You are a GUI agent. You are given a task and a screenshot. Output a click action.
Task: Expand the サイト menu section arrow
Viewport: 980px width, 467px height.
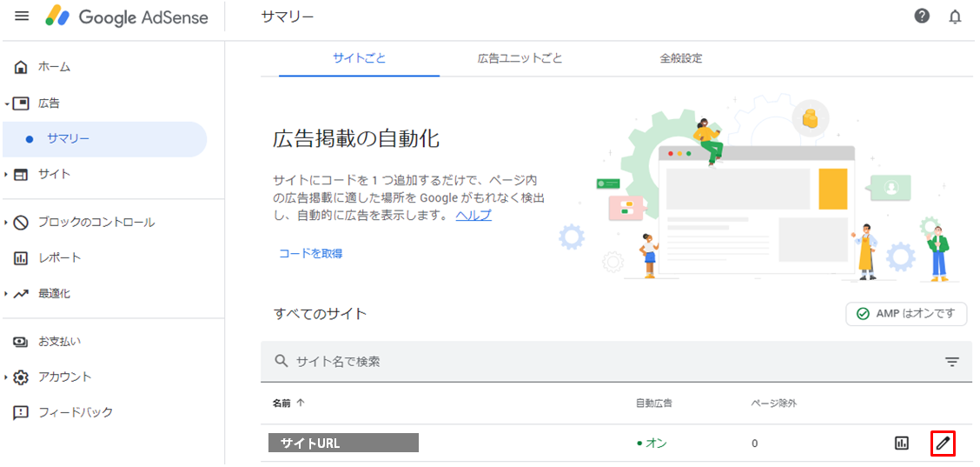pyautogui.click(x=6, y=175)
